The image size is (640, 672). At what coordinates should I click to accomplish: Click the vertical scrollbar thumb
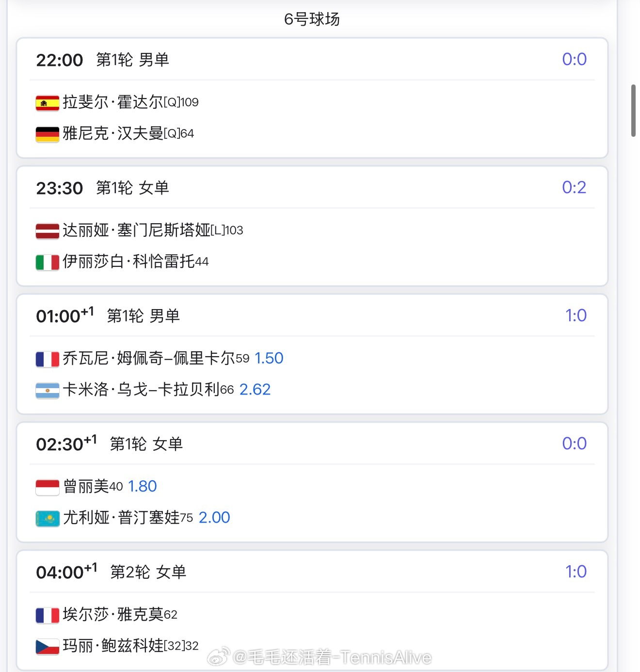[x=633, y=111]
